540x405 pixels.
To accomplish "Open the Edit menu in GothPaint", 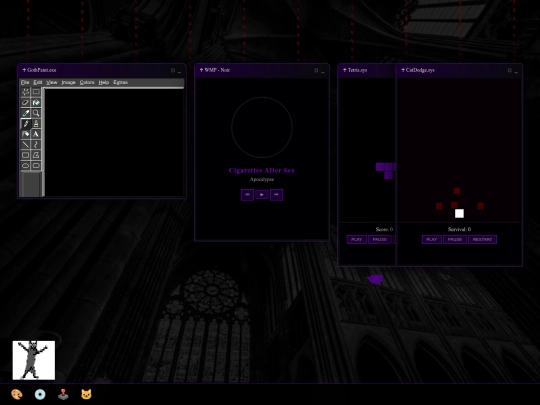I will point(38,82).
